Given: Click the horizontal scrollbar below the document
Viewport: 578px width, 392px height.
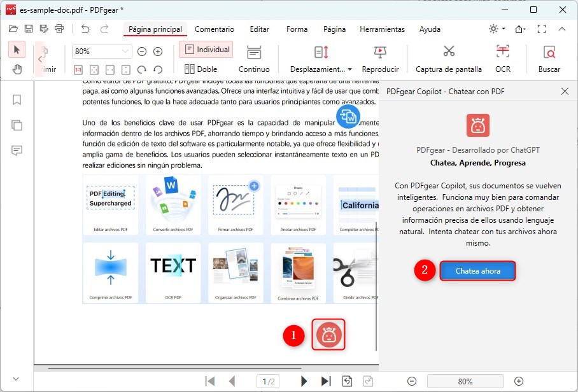Looking at the screenshot, I should [x=174, y=368].
